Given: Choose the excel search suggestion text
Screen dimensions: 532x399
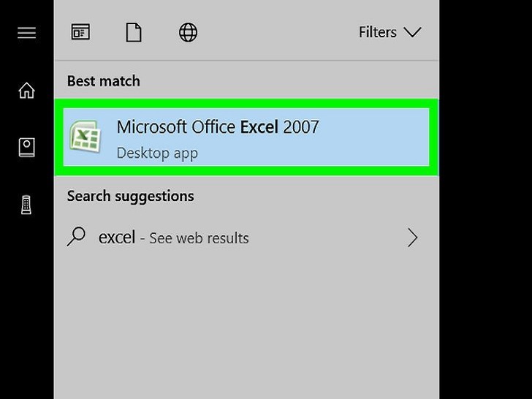Looking at the screenshot, I should (117, 237).
